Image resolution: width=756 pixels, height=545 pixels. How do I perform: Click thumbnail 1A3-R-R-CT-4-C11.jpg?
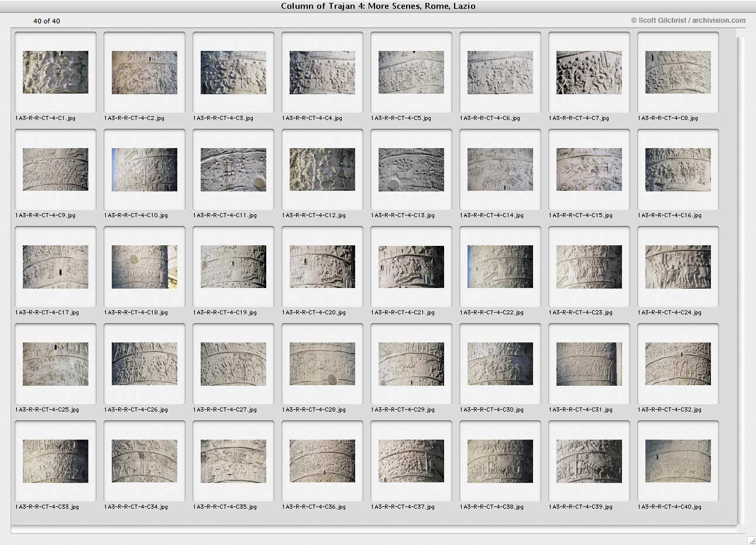click(x=233, y=169)
